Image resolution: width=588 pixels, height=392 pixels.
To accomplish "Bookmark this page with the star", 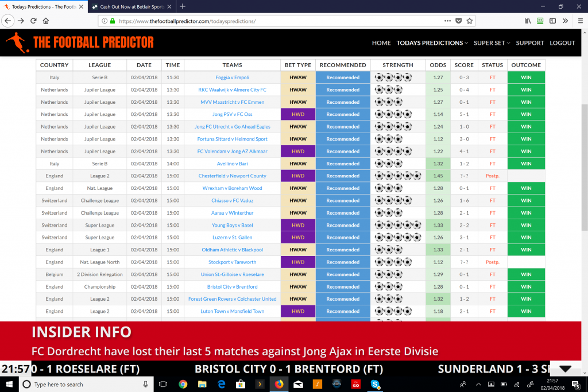I will [x=470, y=20].
